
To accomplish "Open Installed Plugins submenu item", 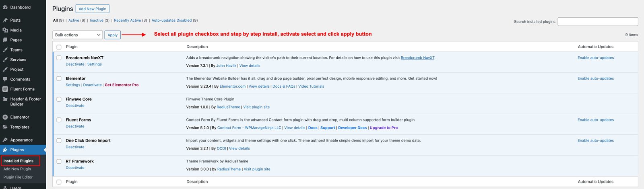I will (19, 161).
